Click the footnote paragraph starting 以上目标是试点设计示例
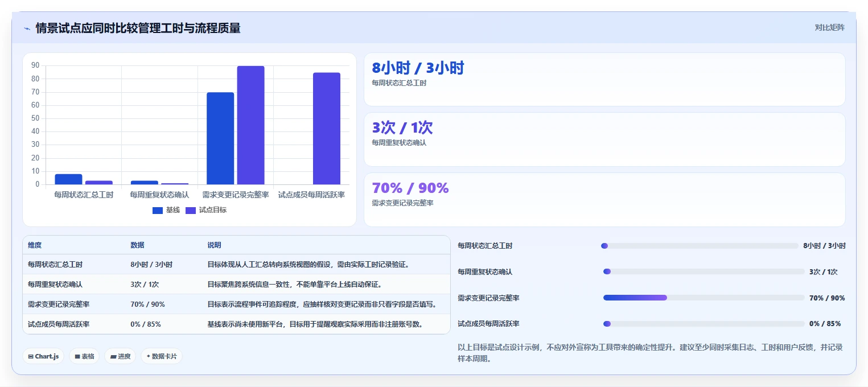The width and height of the screenshot is (868, 387). (x=650, y=353)
